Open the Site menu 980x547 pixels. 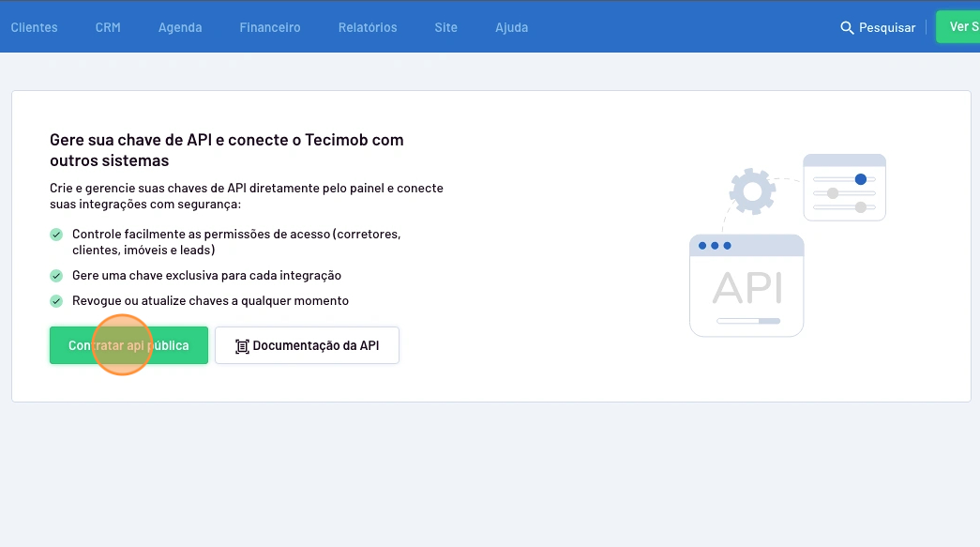pyautogui.click(x=446, y=27)
